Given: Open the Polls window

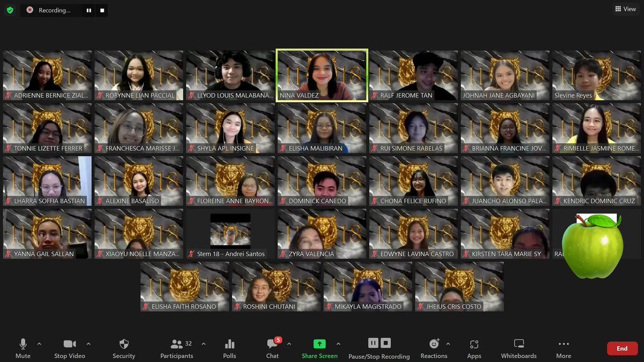Looking at the screenshot, I should 230,348.
